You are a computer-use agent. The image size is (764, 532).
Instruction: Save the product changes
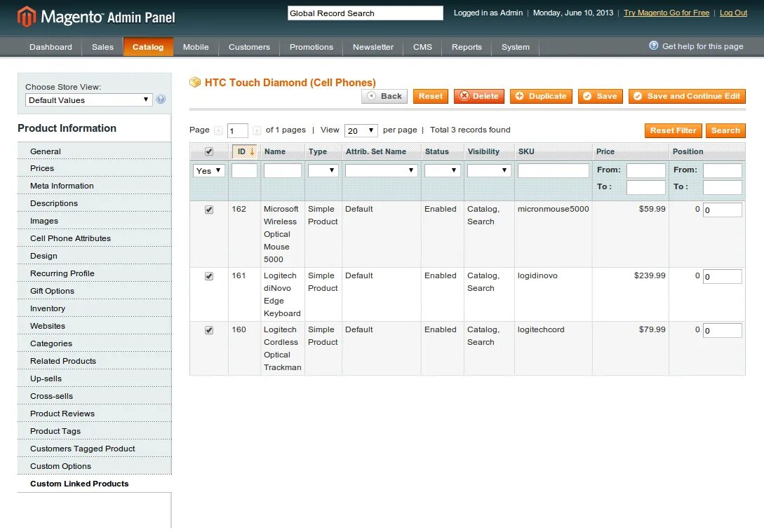600,96
